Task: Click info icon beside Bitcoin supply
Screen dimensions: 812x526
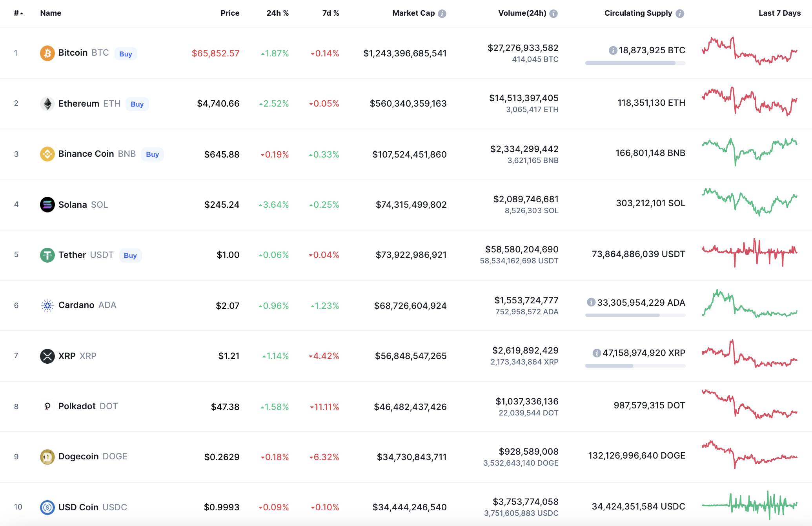Action: 613,50
